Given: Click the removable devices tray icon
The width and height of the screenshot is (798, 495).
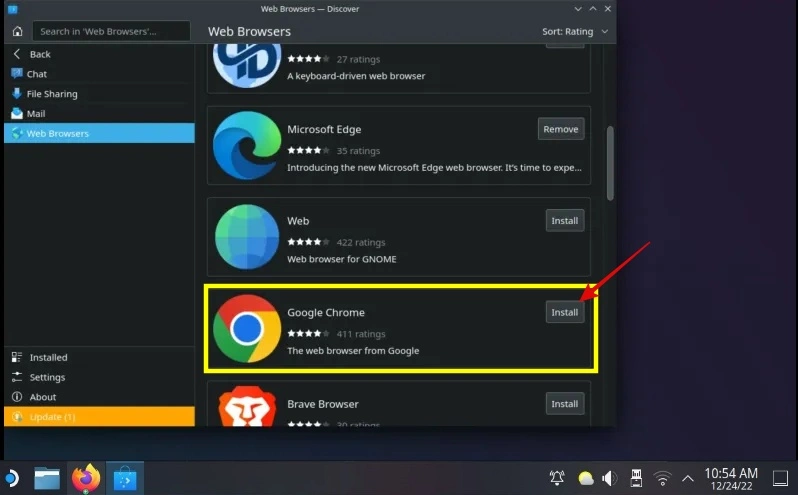Looking at the screenshot, I should point(636,478).
